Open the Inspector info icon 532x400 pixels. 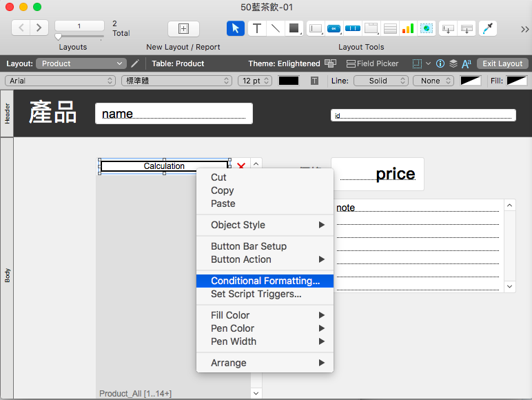pos(440,63)
